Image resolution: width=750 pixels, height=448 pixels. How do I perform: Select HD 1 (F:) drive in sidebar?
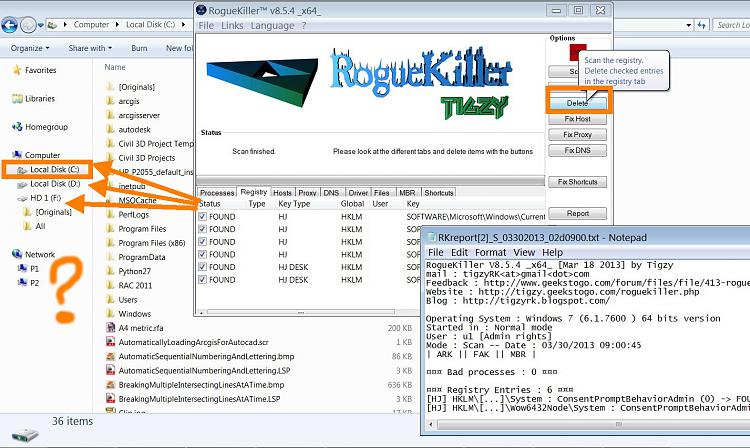click(x=45, y=197)
